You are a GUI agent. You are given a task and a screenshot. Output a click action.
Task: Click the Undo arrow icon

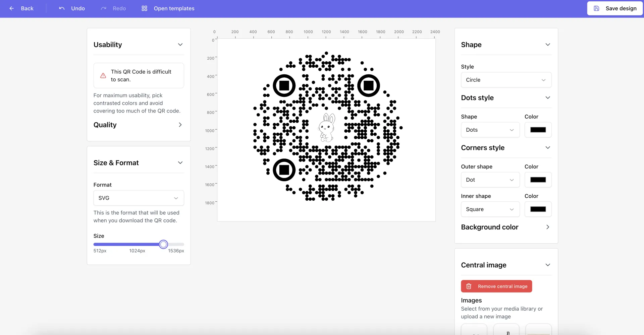click(62, 8)
